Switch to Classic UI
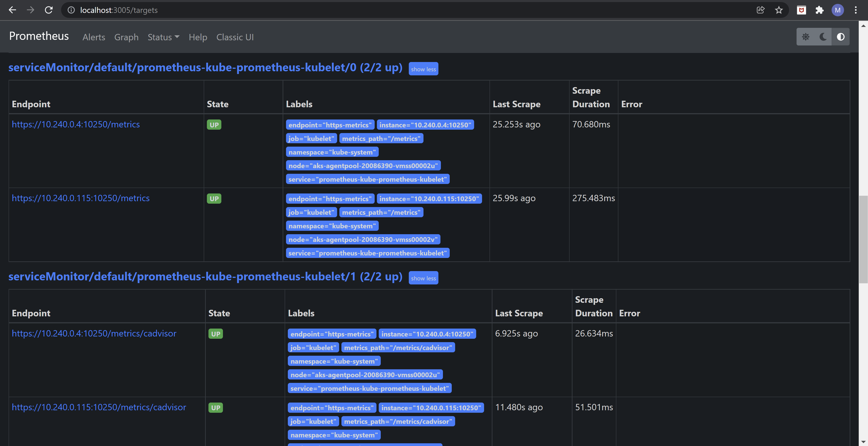Screen dimensions: 868x446 [235, 37]
